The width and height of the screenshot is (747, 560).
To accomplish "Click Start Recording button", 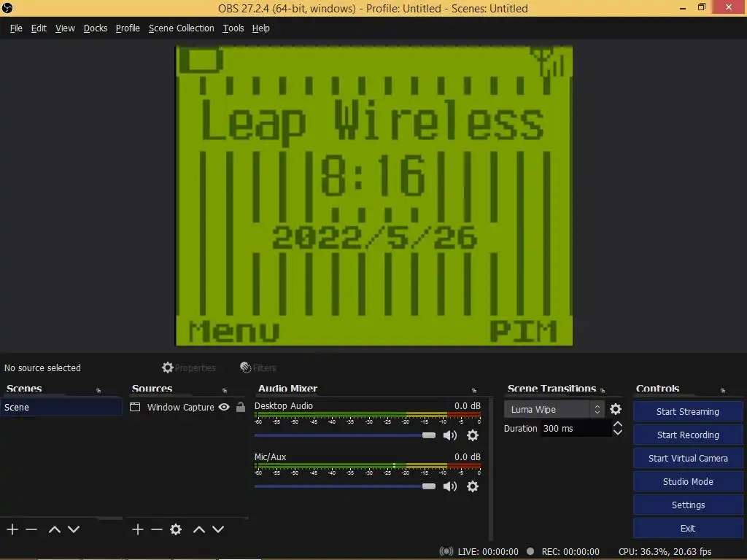I will 688,435.
